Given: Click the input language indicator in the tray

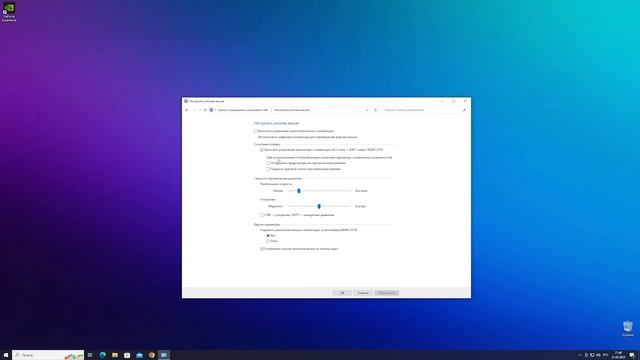Looking at the screenshot, I should coord(605,355).
